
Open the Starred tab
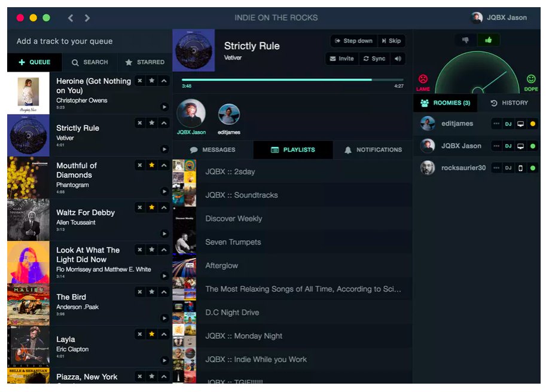click(x=145, y=62)
